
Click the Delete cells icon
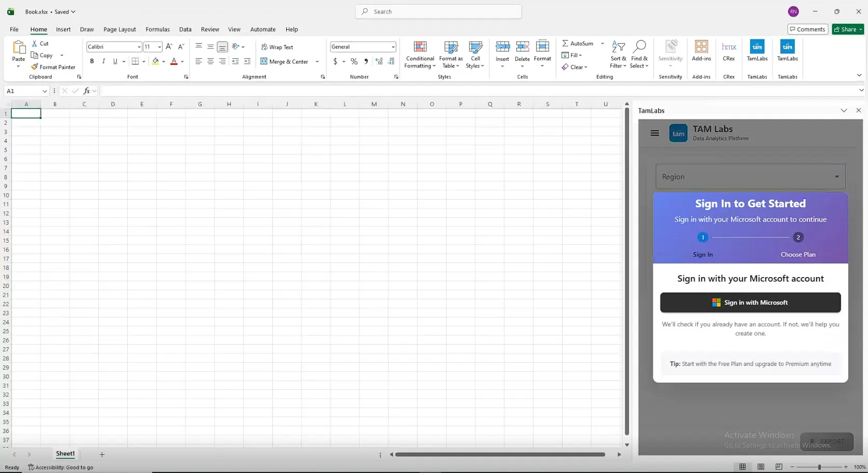point(523,47)
